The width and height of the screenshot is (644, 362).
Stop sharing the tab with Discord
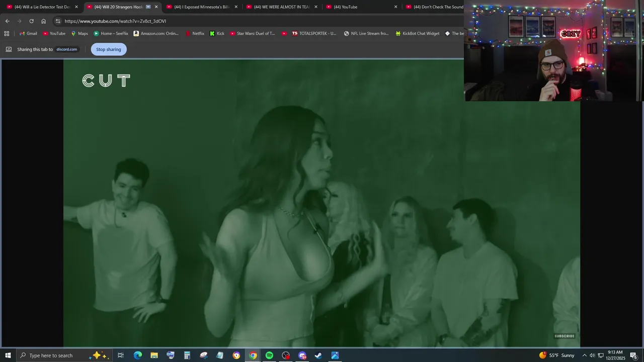(109, 49)
